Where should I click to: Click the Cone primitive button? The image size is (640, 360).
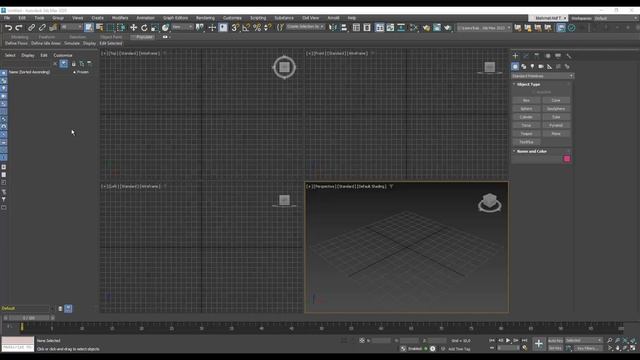[556, 100]
